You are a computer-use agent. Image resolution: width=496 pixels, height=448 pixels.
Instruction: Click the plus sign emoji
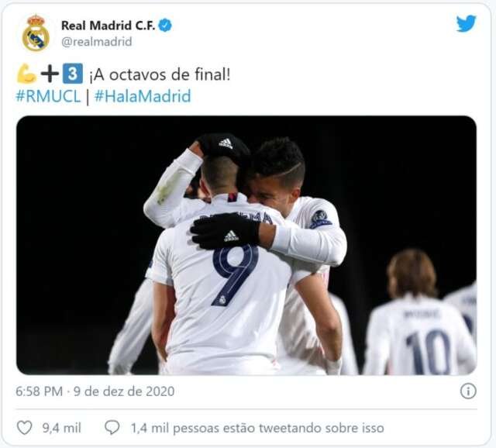(50, 74)
